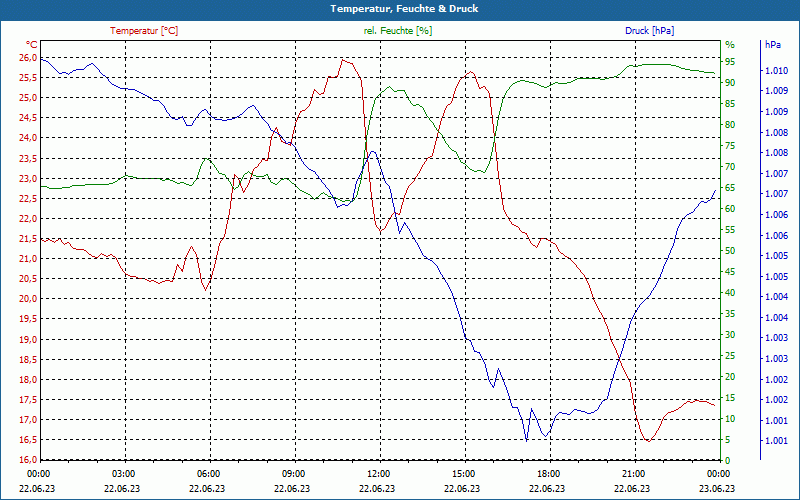Click the '40' humidity axis value
Viewport: 800px width, 500px height.
pyautogui.click(x=730, y=293)
